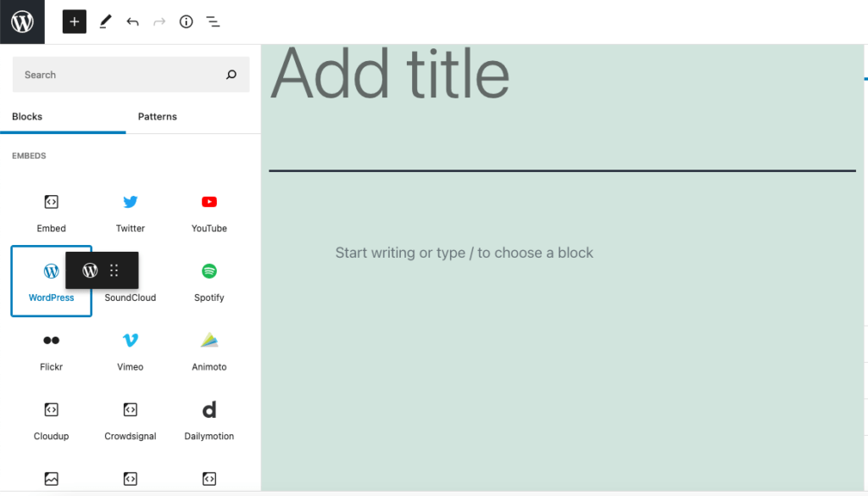Insert the Flickr embed block
This screenshot has width=868, height=496.
tap(51, 351)
